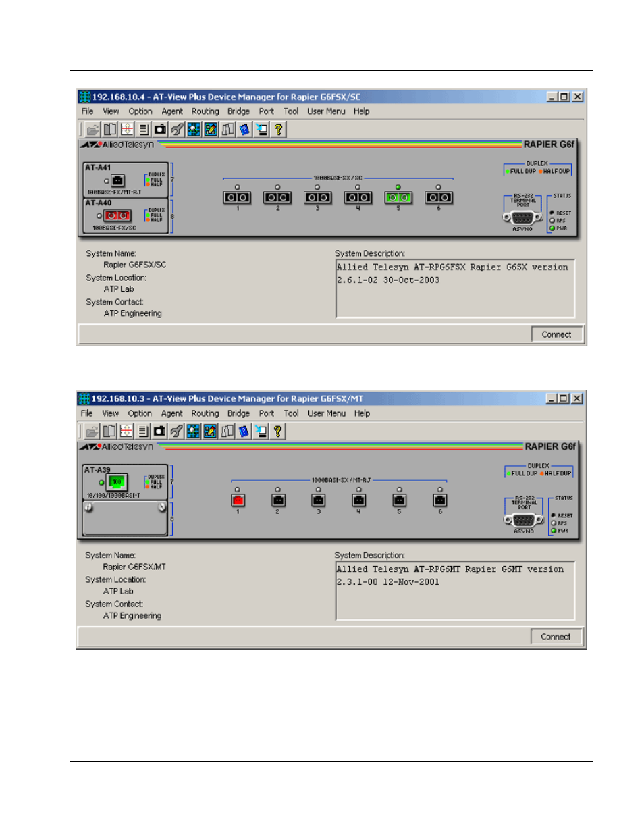Click System Description box in the 192.168.10.3 window
The height and width of the screenshot is (834, 644).
point(455,590)
